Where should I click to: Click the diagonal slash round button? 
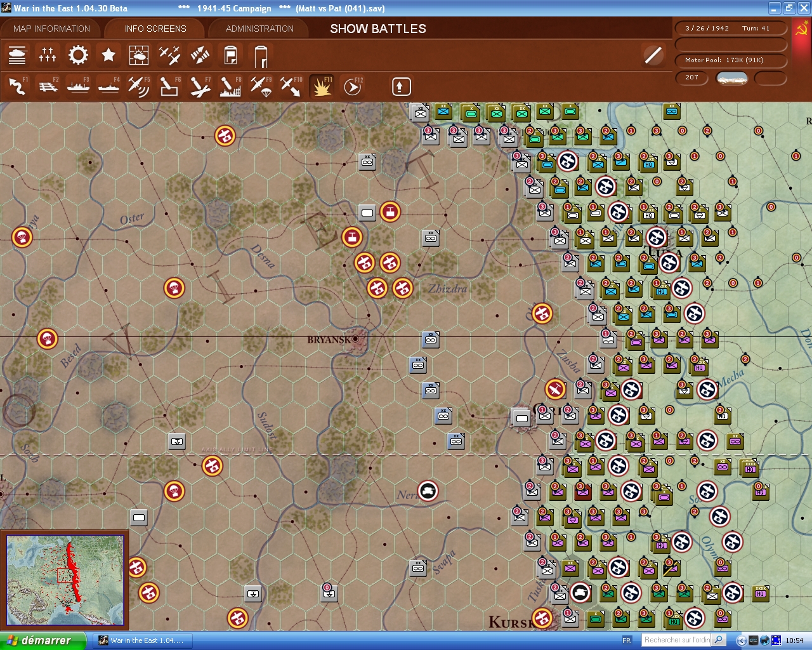[653, 55]
